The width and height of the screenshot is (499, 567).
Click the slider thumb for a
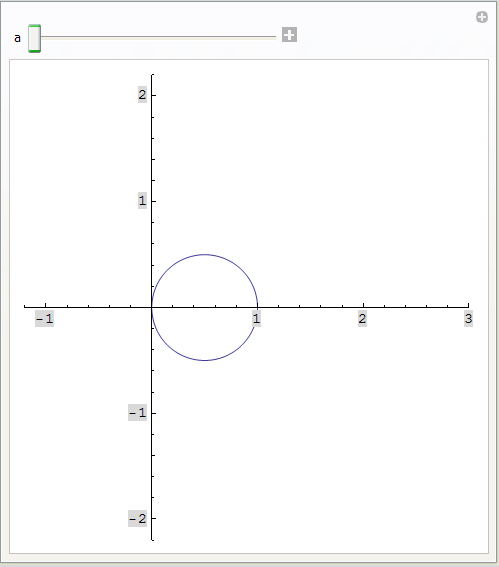click(x=34, y=39)
